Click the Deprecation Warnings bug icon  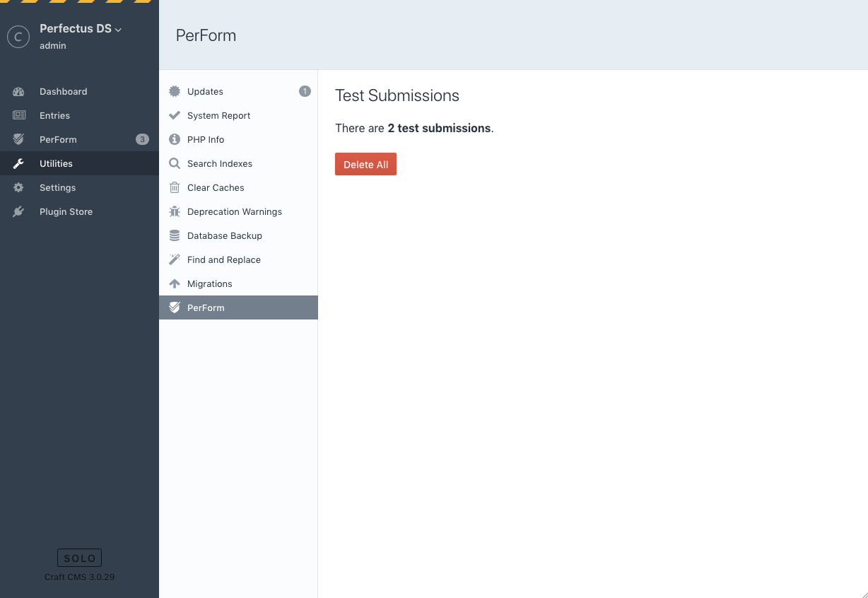click(175, 212)
